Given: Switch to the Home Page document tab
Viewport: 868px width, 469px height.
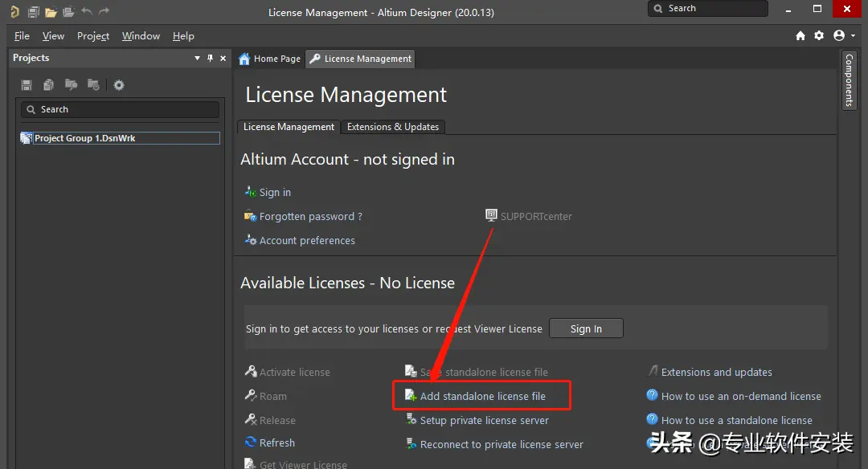Looking at the screenshot, I should (269, 59).
